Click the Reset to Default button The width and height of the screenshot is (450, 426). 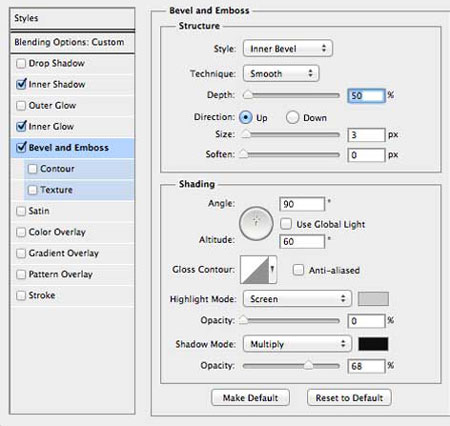[x=349, y=397]
